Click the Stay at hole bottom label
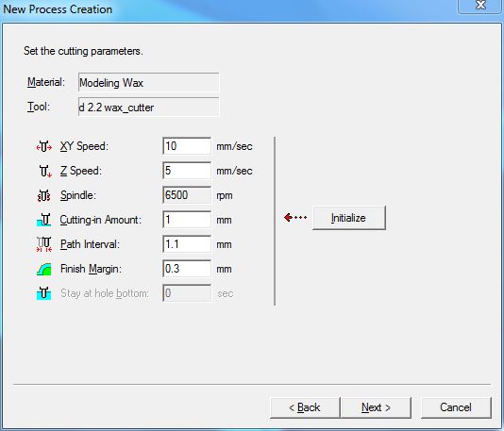Screen dimensions: 504x431 105,293
